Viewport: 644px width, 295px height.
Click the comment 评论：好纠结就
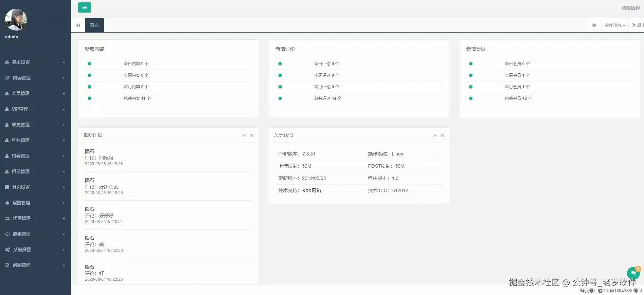click(102, 187)
